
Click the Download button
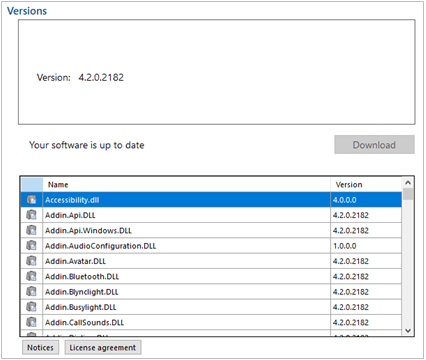(374, 145)
